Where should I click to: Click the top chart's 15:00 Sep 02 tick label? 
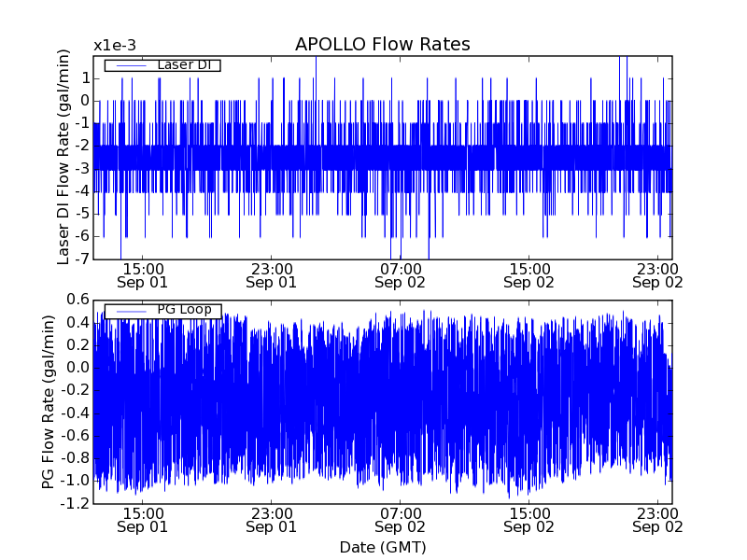[x=529, y=276]
